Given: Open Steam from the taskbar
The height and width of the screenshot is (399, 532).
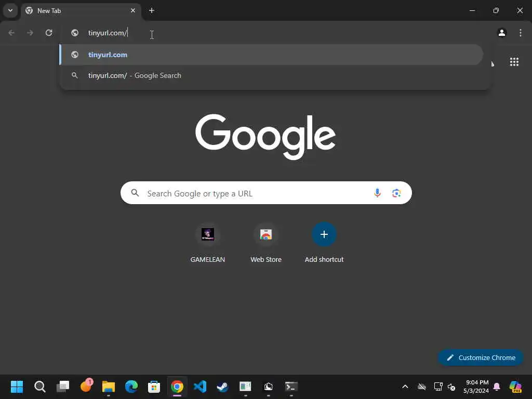Looking at the screenshot, I should pos(222,387).
